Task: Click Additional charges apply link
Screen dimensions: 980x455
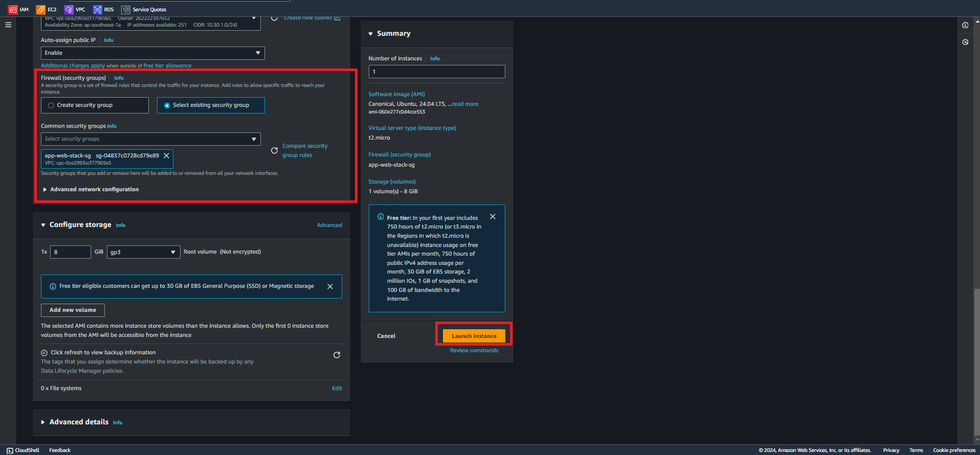Action: 73,65
